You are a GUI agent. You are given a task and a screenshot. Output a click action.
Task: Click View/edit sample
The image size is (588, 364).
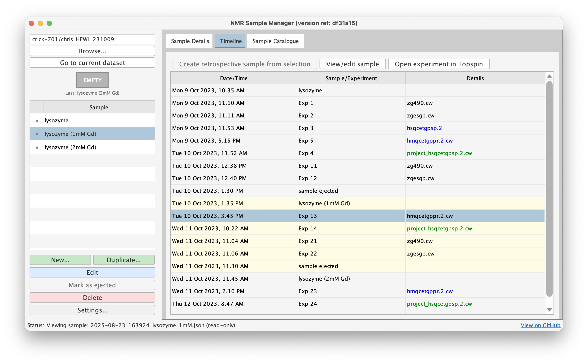point(352,64)
